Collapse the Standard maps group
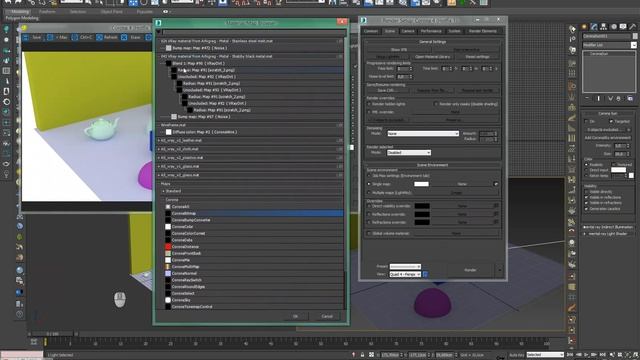 click(164, 191)
